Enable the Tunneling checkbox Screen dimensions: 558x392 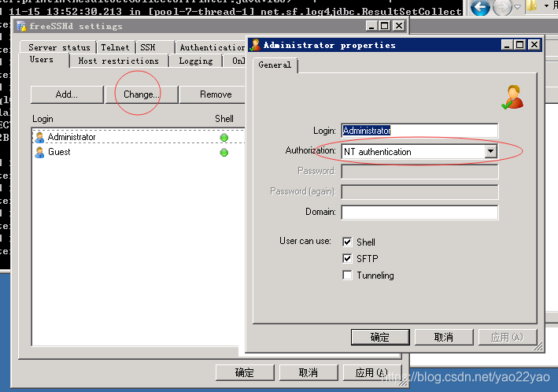[347, 276]
